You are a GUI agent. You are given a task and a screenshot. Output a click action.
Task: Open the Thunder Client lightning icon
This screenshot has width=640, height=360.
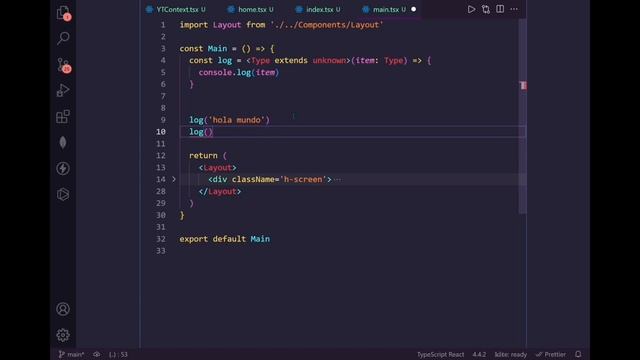(x=63, y=168)
